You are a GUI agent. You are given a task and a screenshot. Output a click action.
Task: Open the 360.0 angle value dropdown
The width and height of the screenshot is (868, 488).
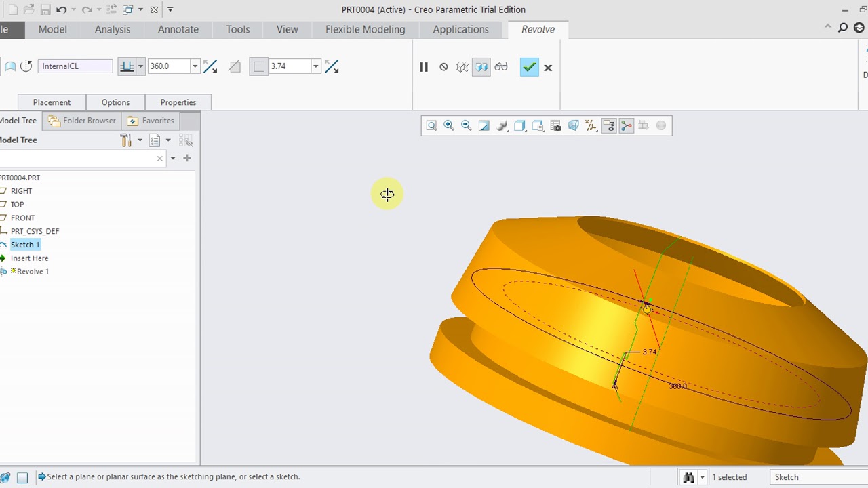(195, 66)
